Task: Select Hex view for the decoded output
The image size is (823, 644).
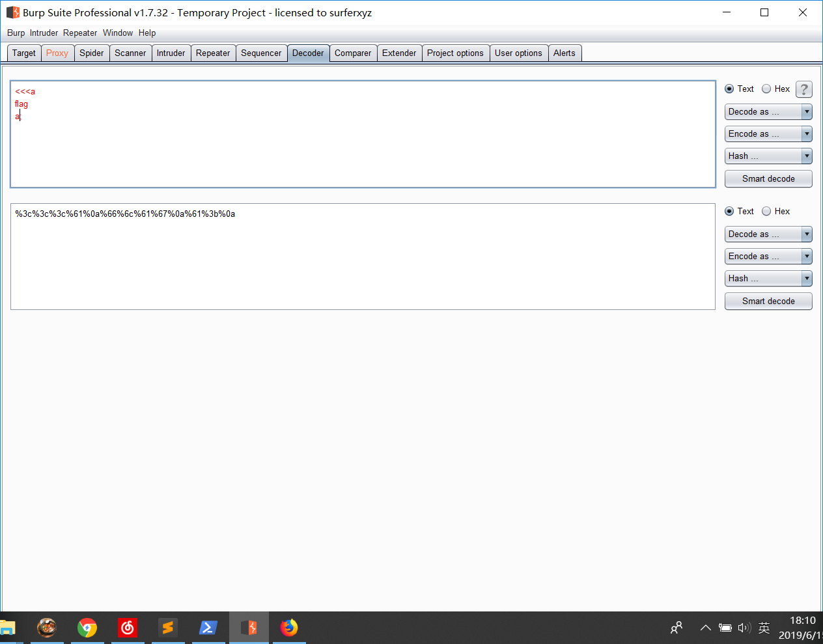Action: (x=766, y=211)
